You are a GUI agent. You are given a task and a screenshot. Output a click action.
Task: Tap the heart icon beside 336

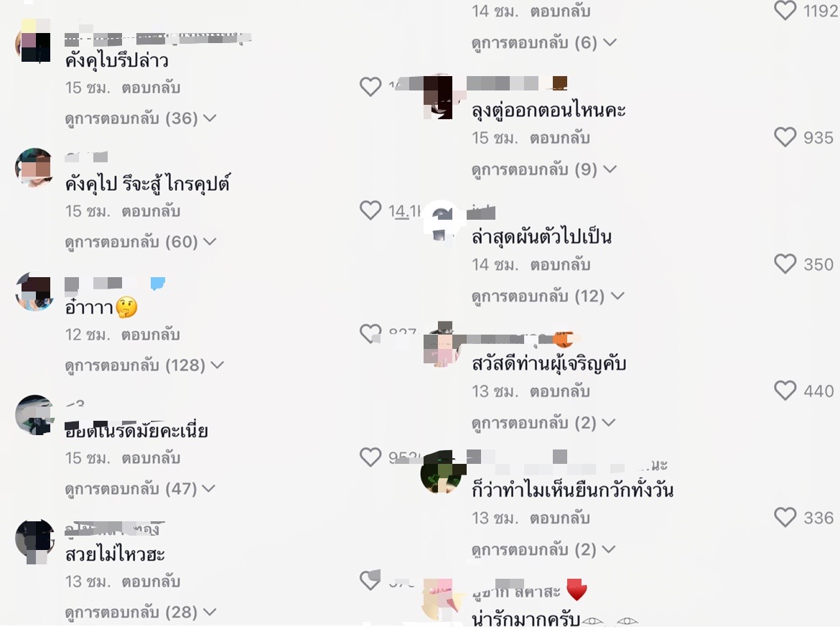[785, 517]
